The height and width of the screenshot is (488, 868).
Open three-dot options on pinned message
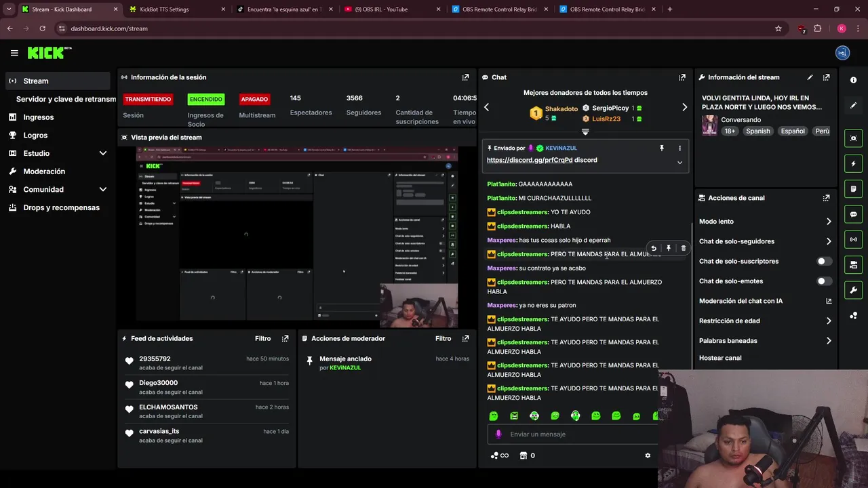679,148
